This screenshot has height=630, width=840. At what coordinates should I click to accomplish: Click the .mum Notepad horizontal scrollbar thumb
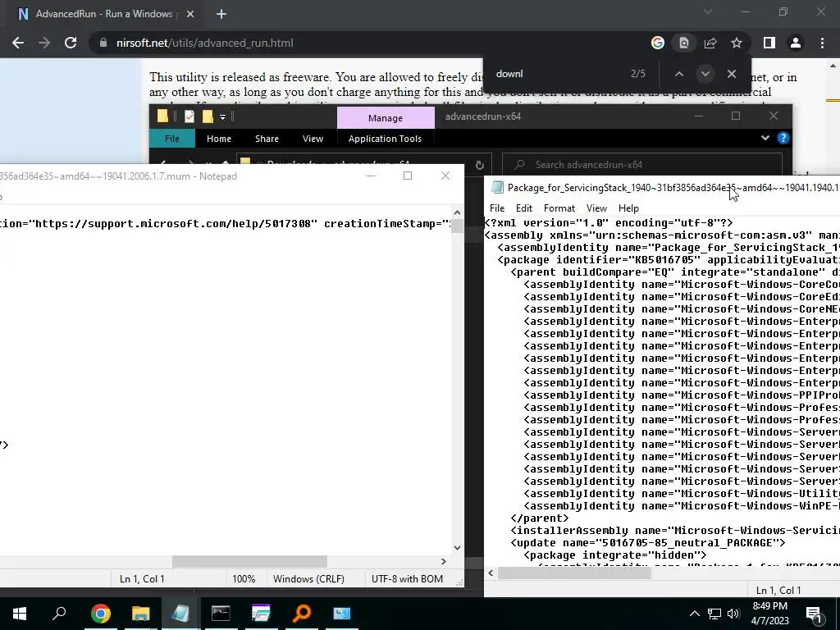click(249, 561)
